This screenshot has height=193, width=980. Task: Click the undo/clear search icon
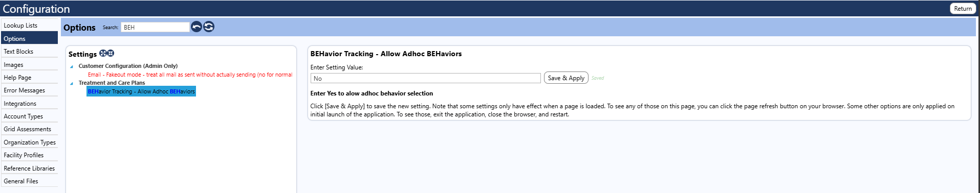pos(197,27)
